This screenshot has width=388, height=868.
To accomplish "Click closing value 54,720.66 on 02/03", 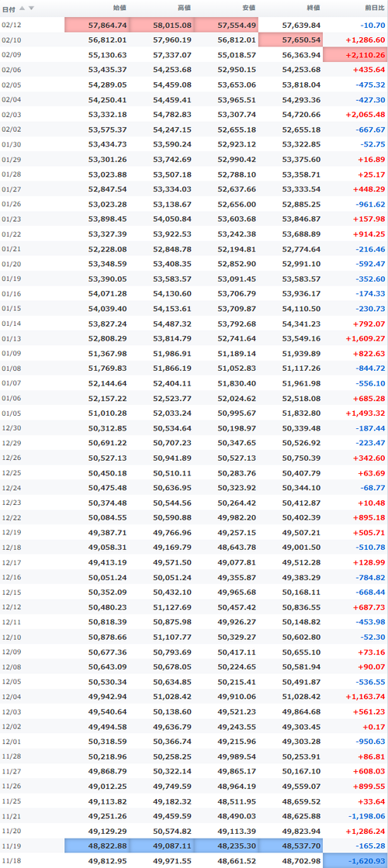I will click(x=301, y=115).
